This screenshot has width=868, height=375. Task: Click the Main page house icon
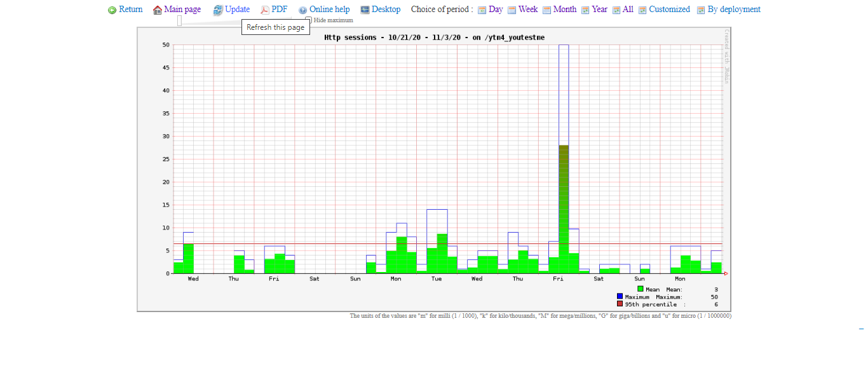[158, 10]
